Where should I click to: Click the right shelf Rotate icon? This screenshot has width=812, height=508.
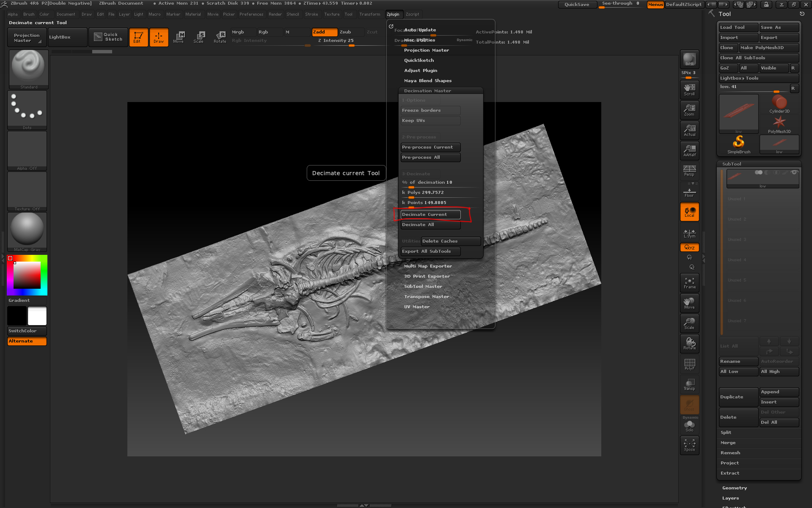point(689,343)
